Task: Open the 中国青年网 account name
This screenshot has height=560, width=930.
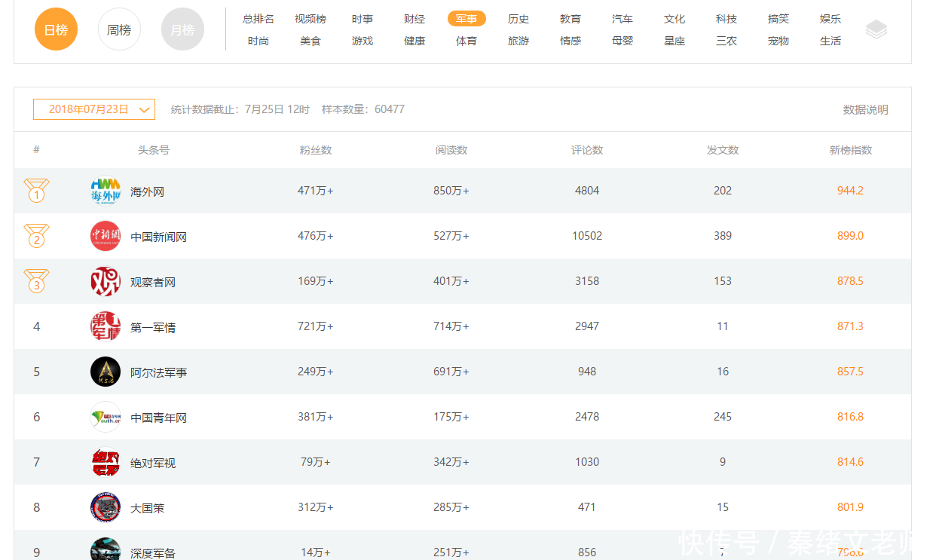Action: click(x=158, y=418)
